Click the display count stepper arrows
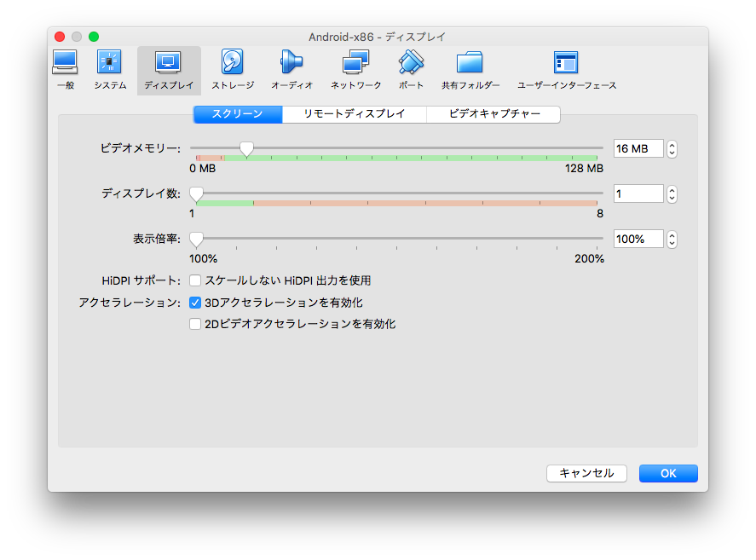756x560 pixels. click(x=672, y=193)
